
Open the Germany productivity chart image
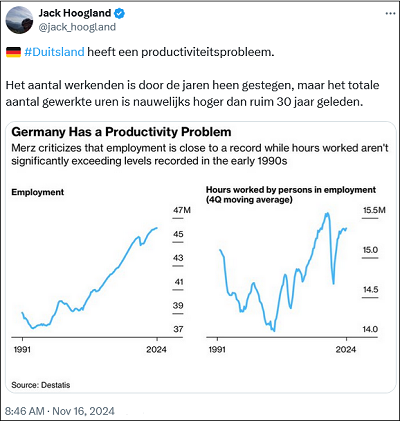[x=201, y=257]
